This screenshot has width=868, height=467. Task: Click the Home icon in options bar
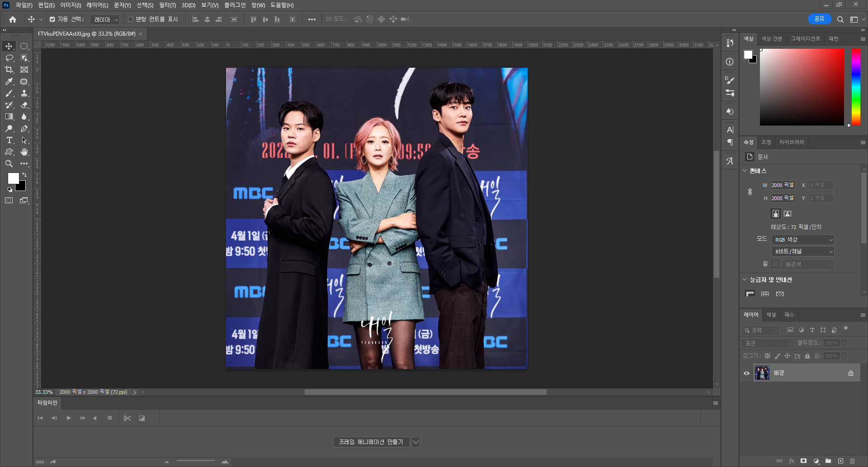pos(13,19)
